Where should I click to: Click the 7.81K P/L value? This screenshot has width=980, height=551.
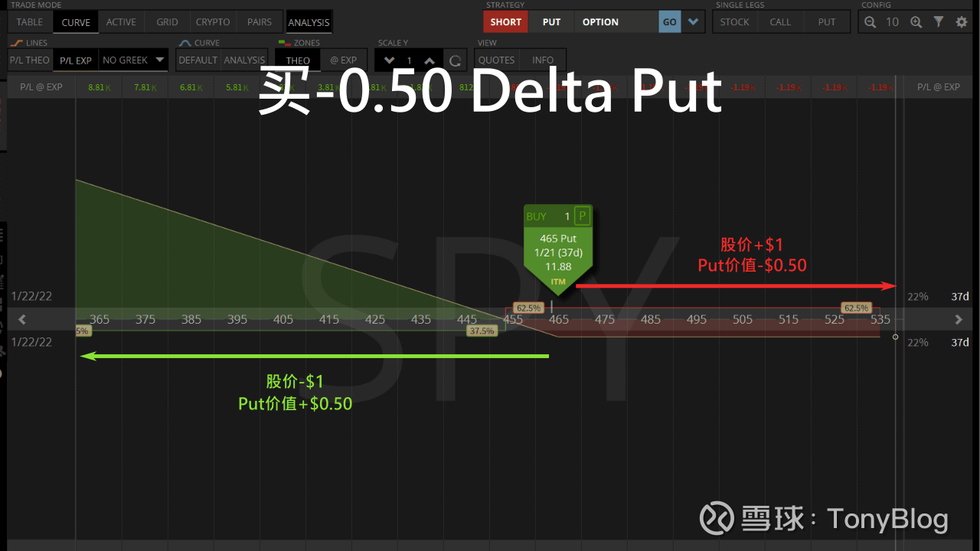pos(145,87)
